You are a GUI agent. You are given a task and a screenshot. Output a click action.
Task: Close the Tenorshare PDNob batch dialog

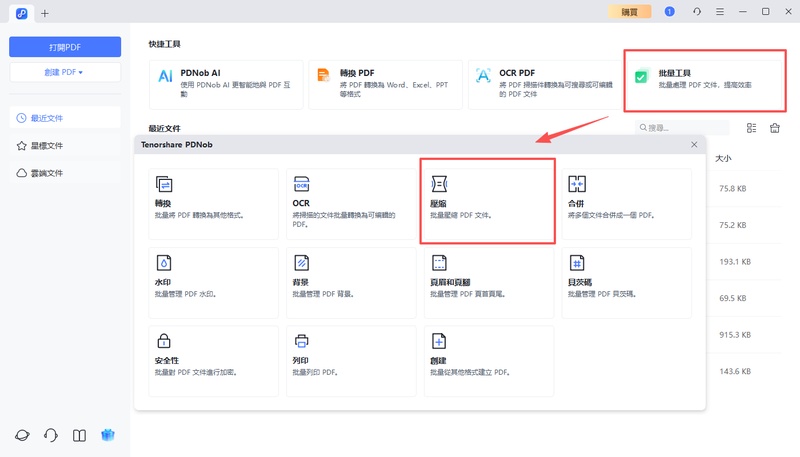[x=694, y=145]
